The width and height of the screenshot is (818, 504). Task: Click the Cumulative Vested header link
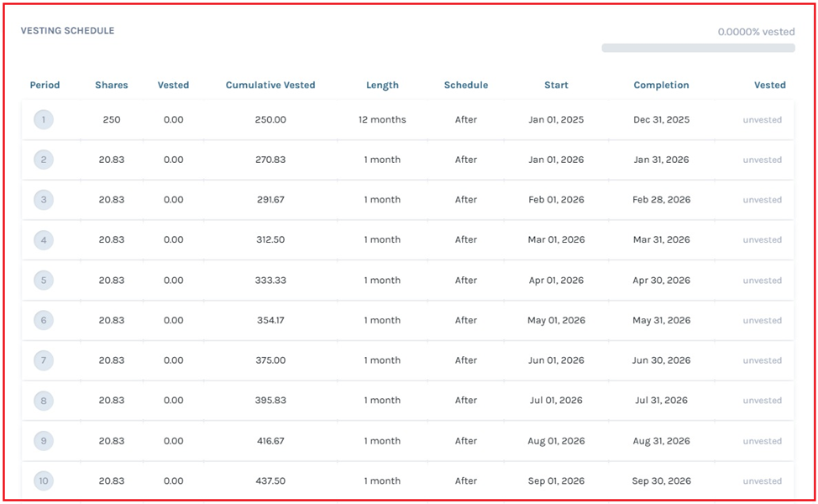270,85
